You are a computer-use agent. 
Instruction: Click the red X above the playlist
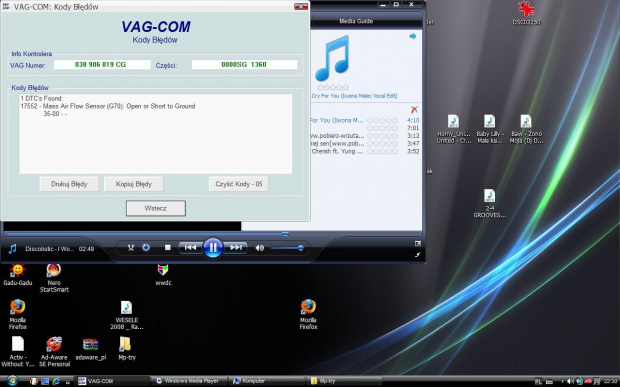pos(414,109)
